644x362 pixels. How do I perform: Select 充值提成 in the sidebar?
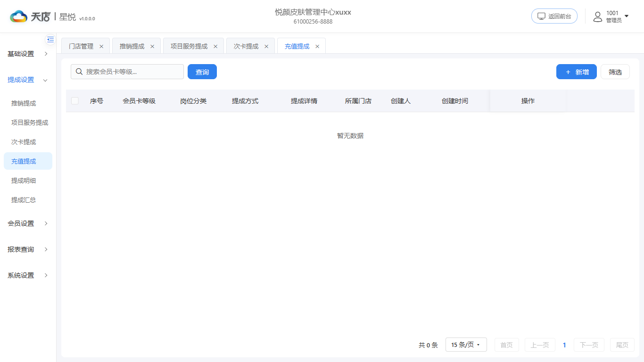28,161
